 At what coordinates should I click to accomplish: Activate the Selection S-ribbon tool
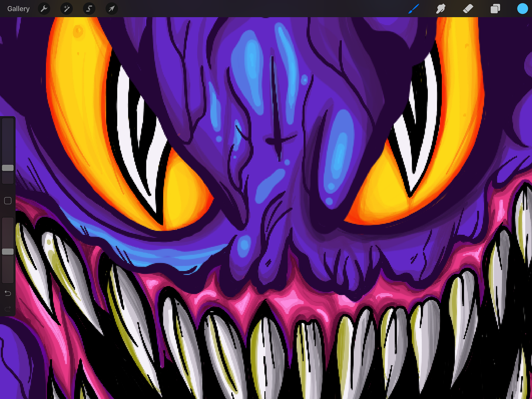pyautogui.click(x=89, y=9)
